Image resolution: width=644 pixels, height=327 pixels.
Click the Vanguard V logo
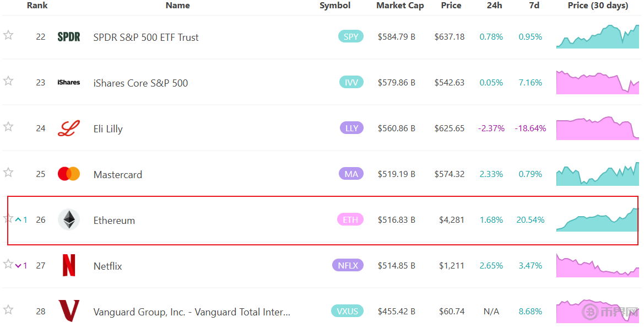(69, 311)
